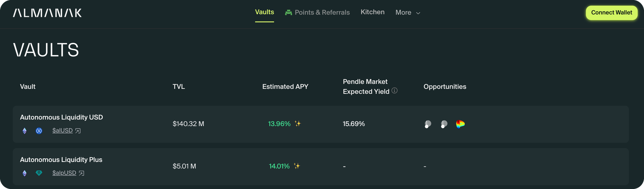Open the external link arrow beside $alpUSD
644x189 pixels.
[x=81, y=173]
